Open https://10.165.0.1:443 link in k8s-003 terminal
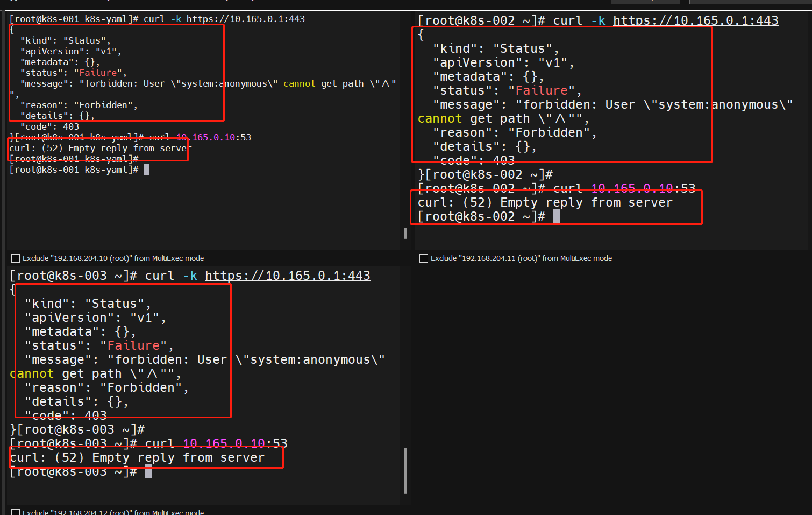The image size is (812, 515). (x=288, y=276)
